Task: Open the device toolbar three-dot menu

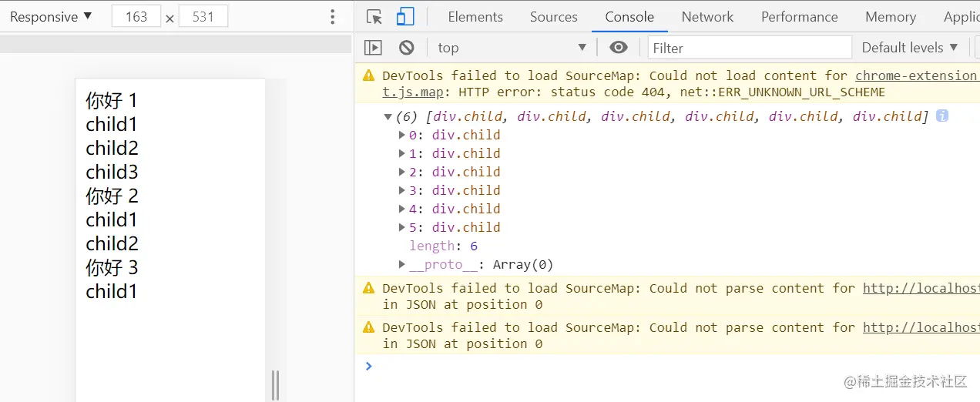Action: pyautogui.click(x=333, y=17)
